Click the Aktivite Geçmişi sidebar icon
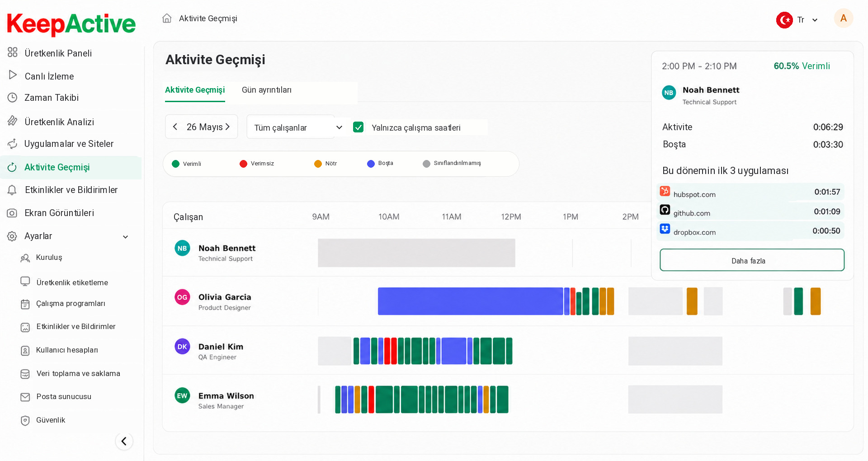This screenshot has width=868, height=461. tap(12, 167)
